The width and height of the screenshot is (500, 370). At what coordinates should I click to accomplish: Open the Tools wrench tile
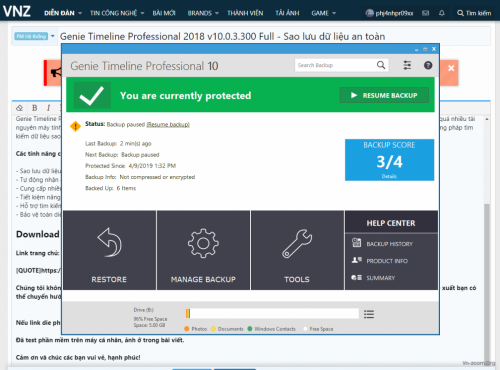pos(297,250)
